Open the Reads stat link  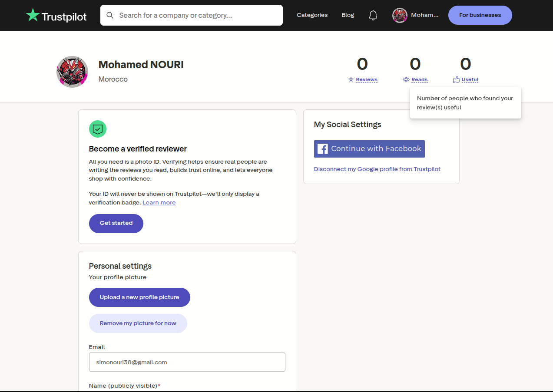tap(420, 79)
